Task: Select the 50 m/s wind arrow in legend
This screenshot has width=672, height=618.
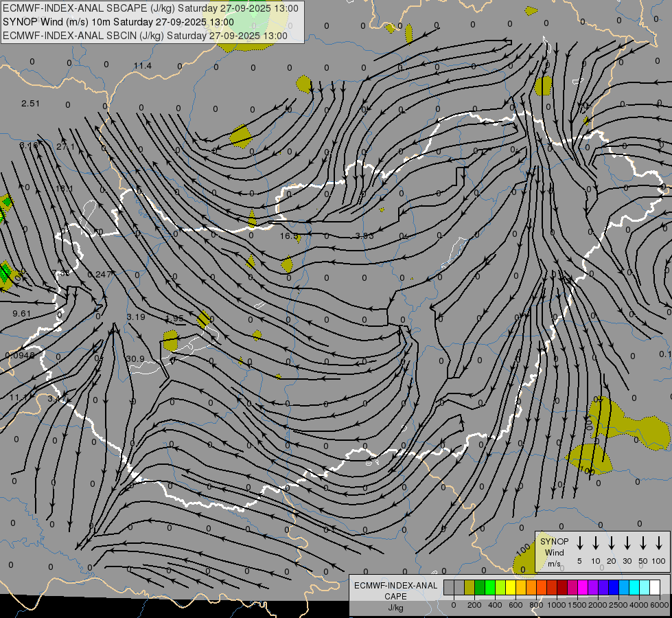Action: (642, 543)
